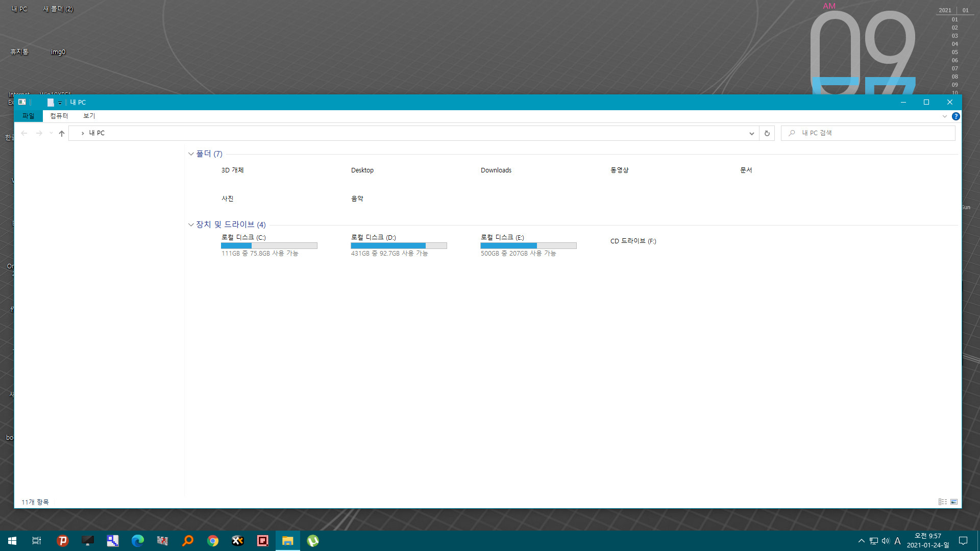The width and height of the screenshot is (980, 551).
Task: Click the new folder icon in the title bar
Action: pos(51,102)
